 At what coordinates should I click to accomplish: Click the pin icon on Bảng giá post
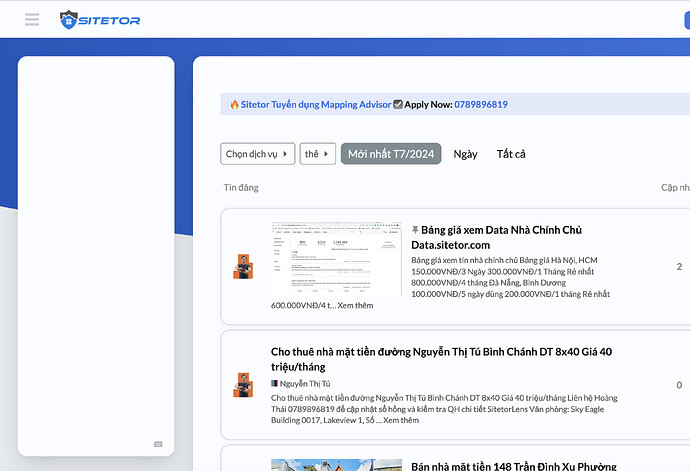(x=415, y=230)
